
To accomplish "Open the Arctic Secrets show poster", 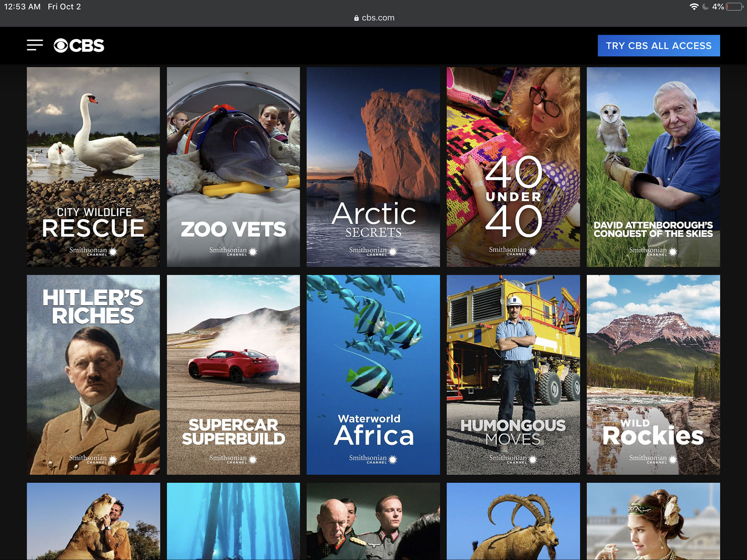I will pos(373,167).
